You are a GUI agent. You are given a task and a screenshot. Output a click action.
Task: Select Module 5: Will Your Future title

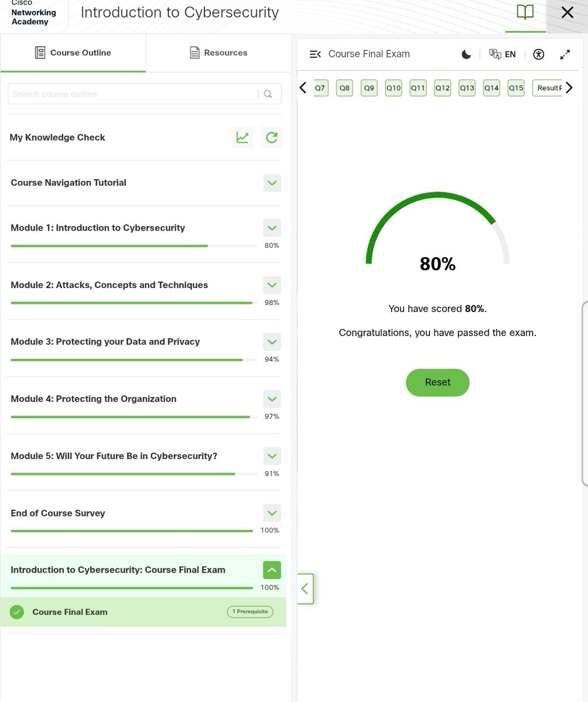click(114, 456)
